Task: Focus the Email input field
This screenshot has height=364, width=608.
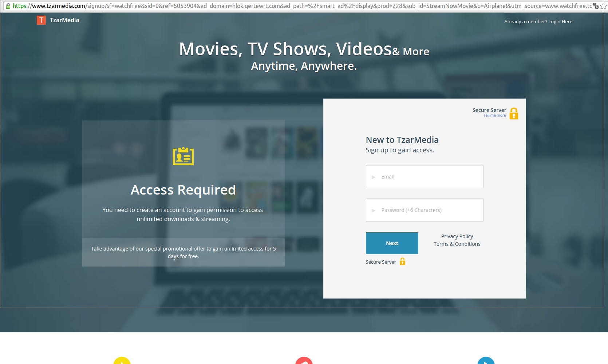Action: tap(425, 177)
